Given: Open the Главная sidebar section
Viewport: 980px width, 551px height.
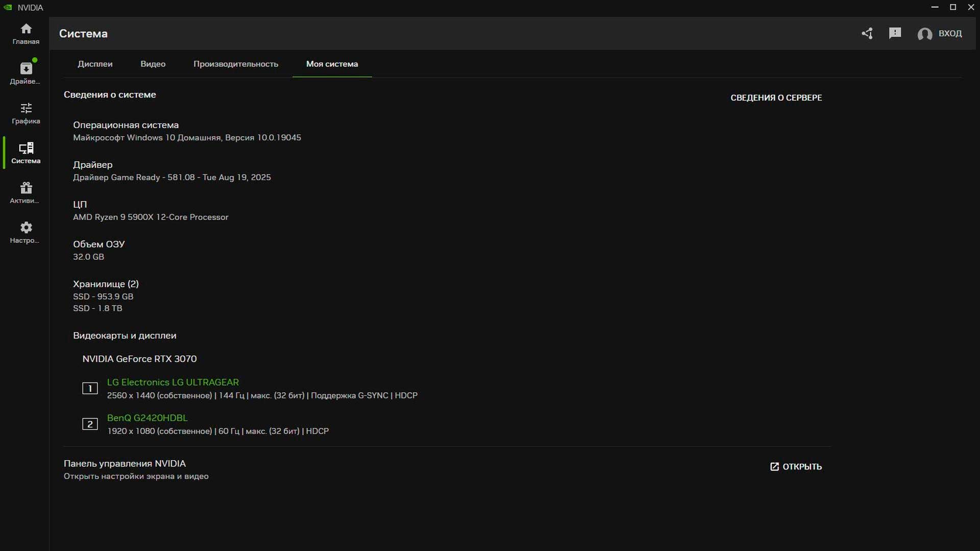Looking at the screenshot, I should pos(24,33).
